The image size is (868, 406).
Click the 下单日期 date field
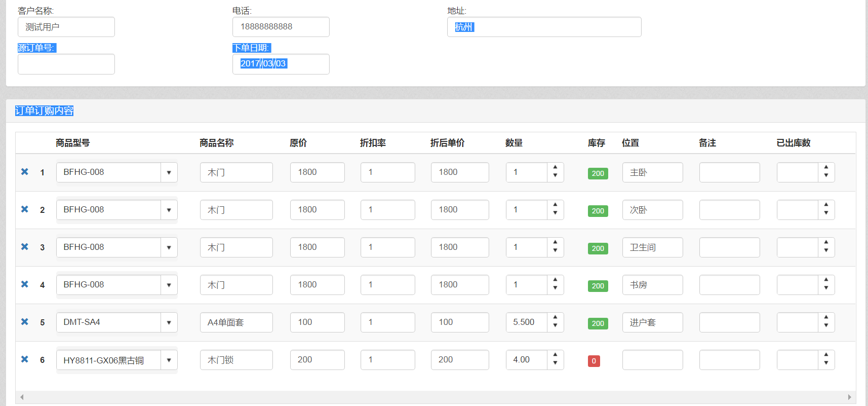(281, 64)
